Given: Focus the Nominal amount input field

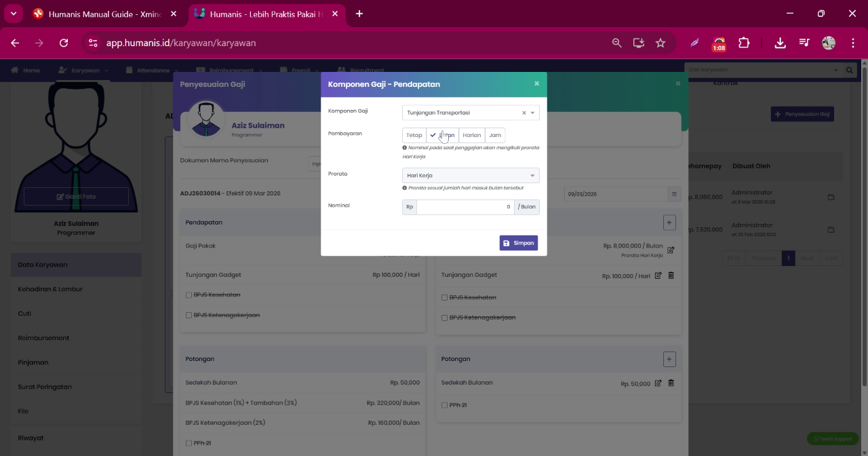Looking at the screenshot, I should click(x=465, y=207).
